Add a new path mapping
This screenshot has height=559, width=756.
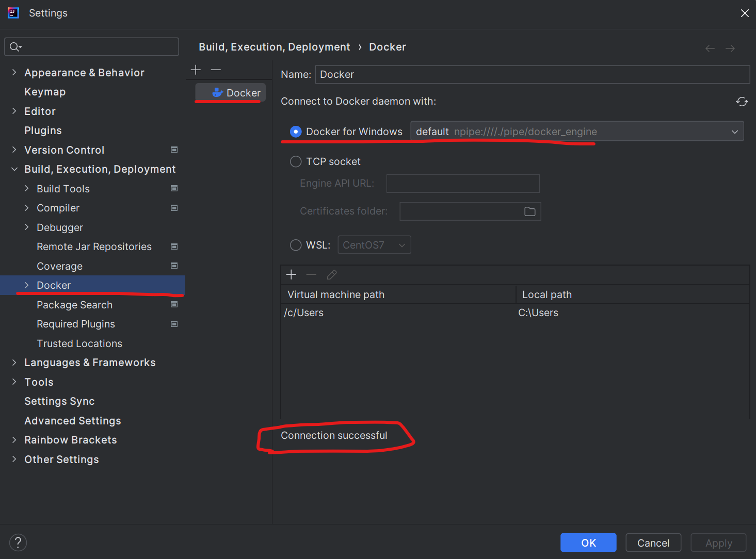pos(291,274)
